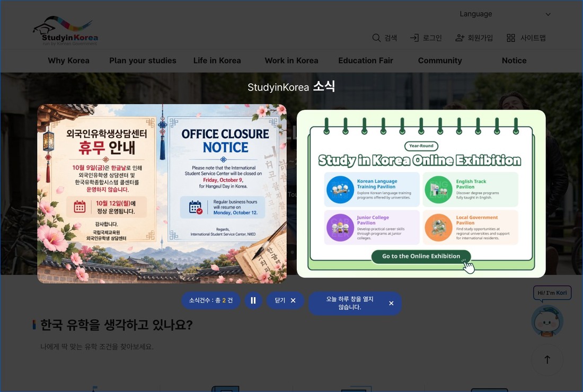
Task: Open the 로그인 login link
Action: click(x=432, y=38)
